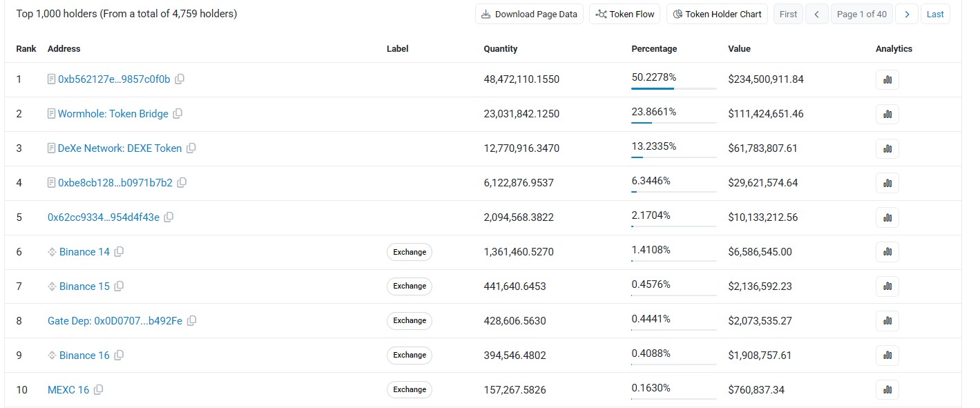Open analytics for the MEXC 16 holder
The height and width of the screenshot is (408, 980).
pyautogui.click(x=887, y=390)
